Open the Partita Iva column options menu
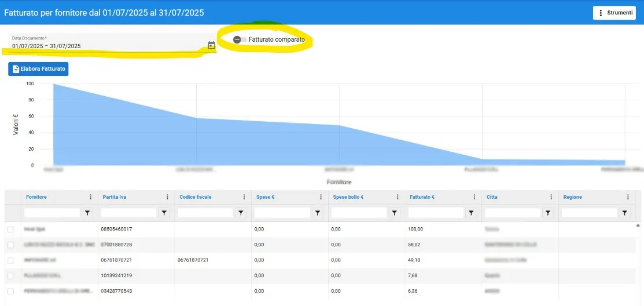Image resolution: width=644 pixels, height=306 pixels. (167, 197)
